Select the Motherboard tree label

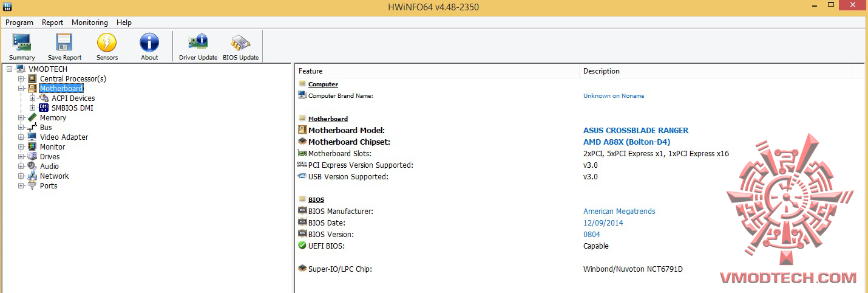point(61,88)
